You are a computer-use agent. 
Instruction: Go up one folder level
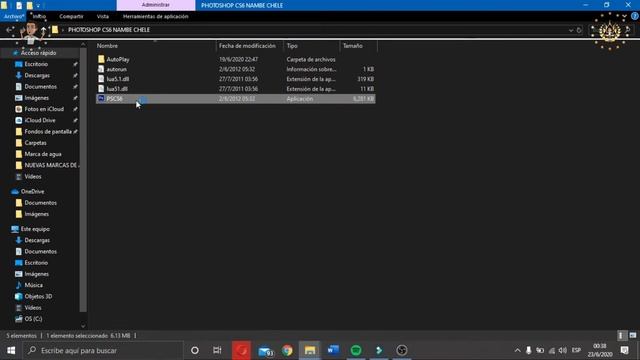point(43,30)
